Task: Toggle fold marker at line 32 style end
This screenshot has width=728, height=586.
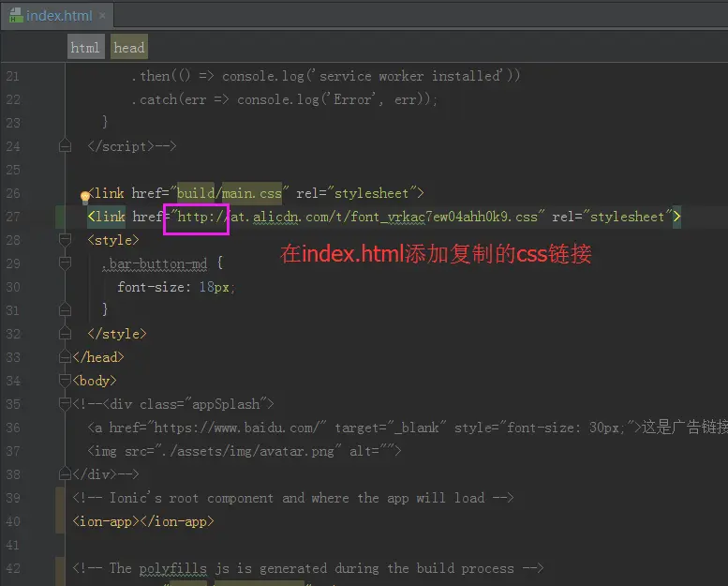Action: 65,333
